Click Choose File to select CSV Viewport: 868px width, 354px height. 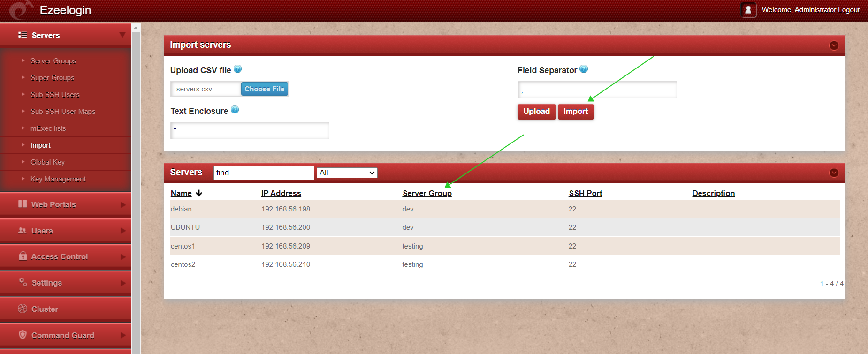264,89
